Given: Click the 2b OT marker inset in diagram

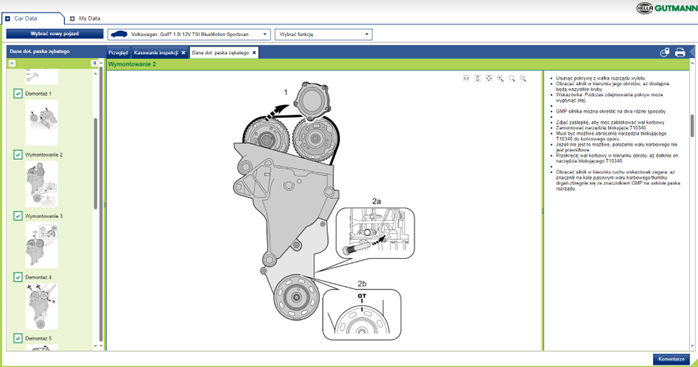Looking at the screenshot, I should [x=361, y=314].
